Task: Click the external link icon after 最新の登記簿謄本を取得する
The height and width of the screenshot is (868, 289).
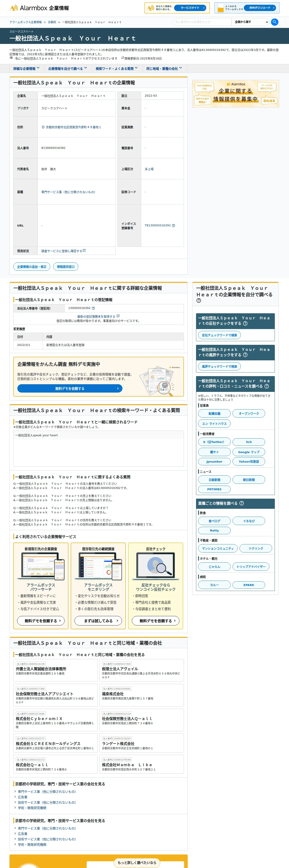Action: click(118, 316)
